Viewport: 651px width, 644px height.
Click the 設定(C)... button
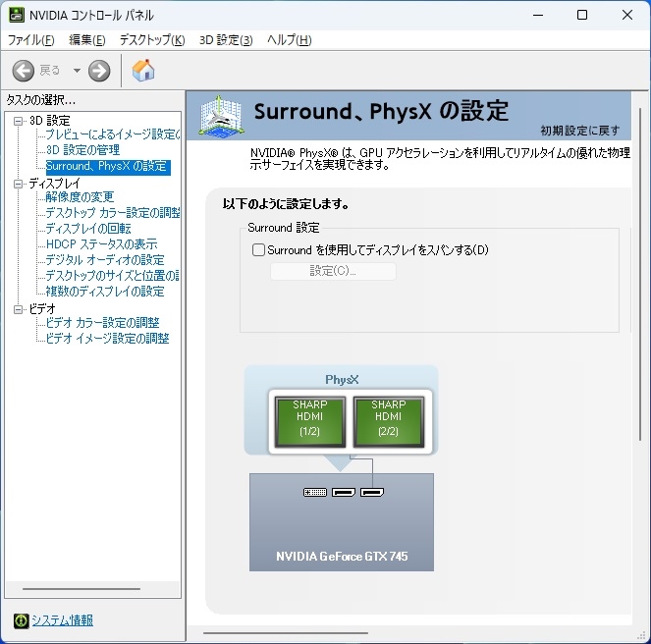pyautogui.click(x=333, y=271)
